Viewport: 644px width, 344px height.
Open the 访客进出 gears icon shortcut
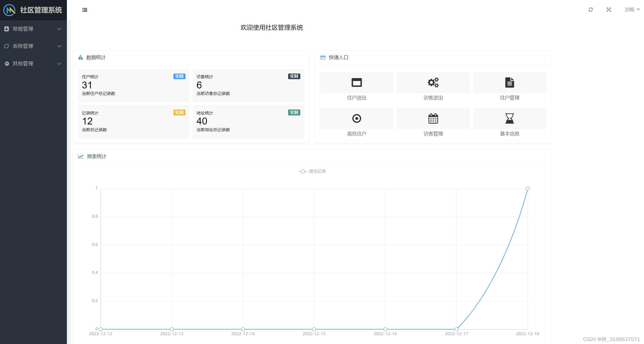pos(433,83)
